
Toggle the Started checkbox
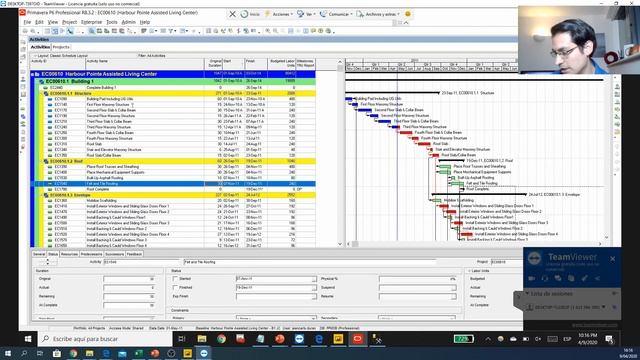[x=175, y=279]
